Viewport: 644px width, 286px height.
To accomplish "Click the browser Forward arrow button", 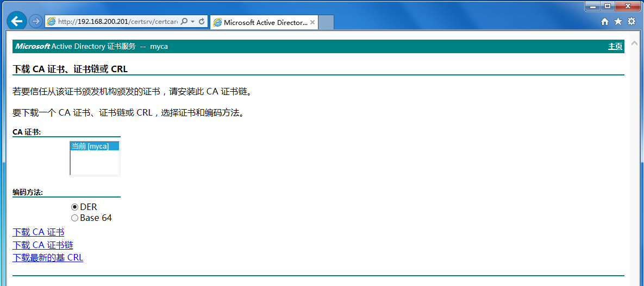I will 35,21.
